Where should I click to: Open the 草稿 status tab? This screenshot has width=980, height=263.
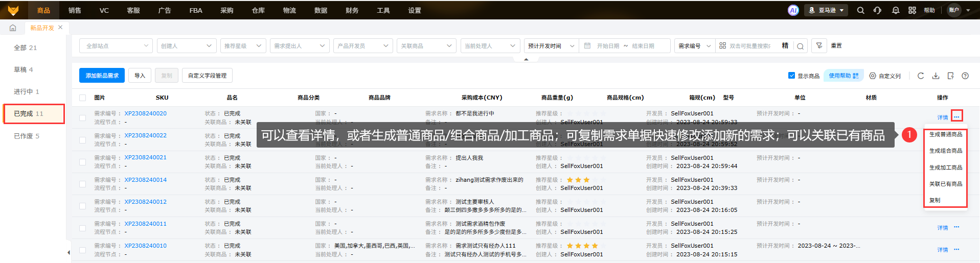pos(24,69)
